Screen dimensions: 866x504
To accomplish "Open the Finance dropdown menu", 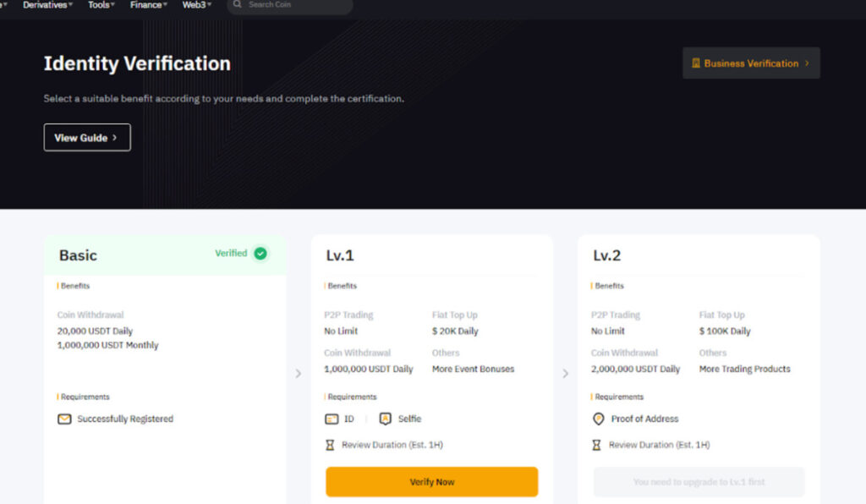I will pos(148,5).
